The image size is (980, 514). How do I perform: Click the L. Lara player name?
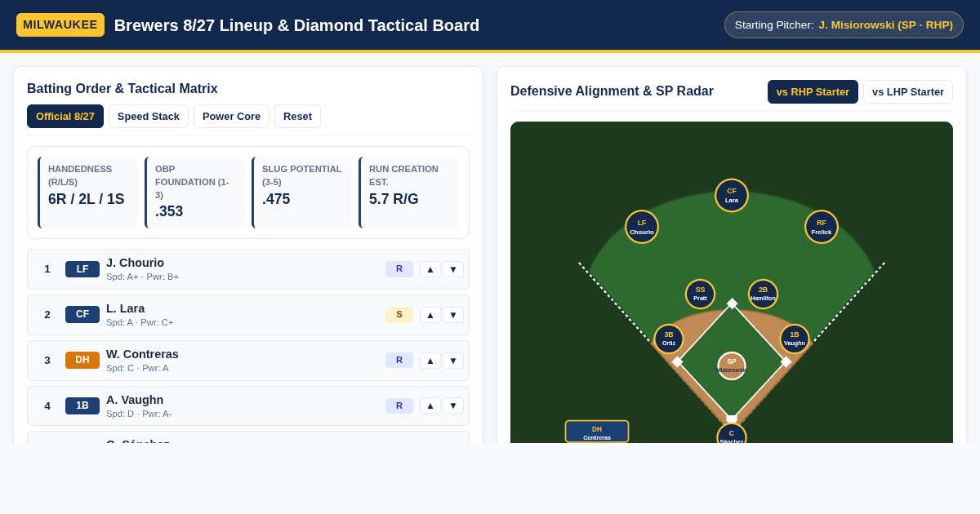[x=125, y=308]
